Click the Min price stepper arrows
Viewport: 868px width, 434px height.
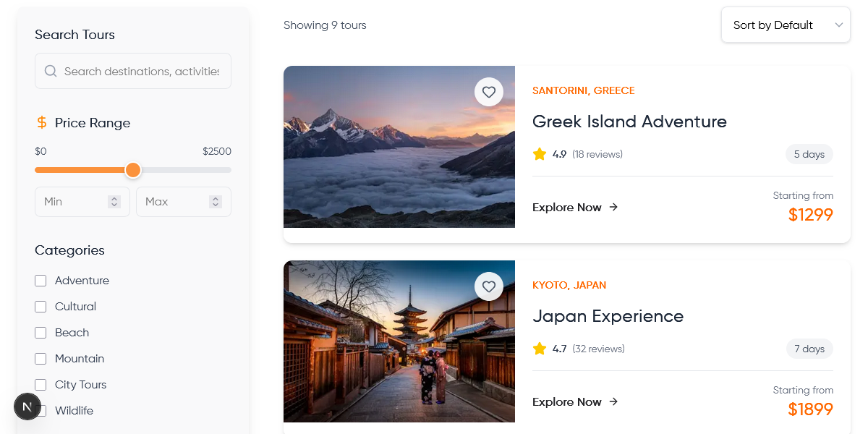point(114,202)
